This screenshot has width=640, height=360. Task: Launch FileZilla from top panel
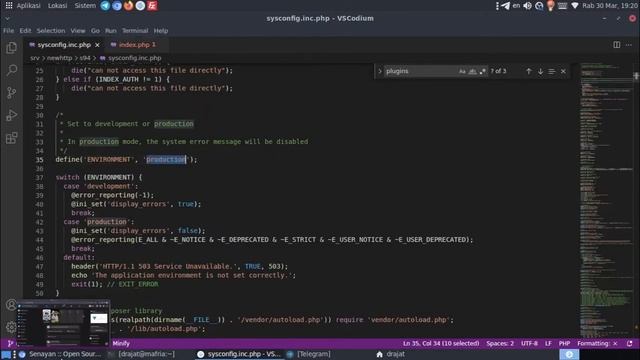152,6
